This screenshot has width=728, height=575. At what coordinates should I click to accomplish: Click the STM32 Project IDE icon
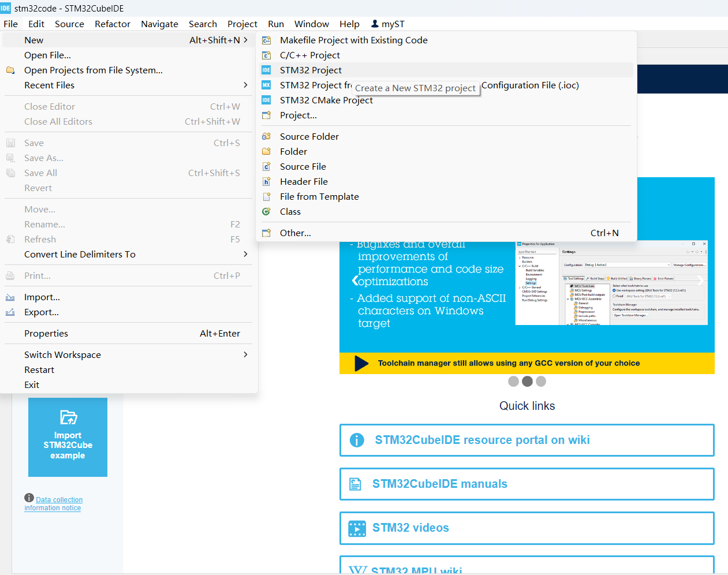click(x=266, y=70)
